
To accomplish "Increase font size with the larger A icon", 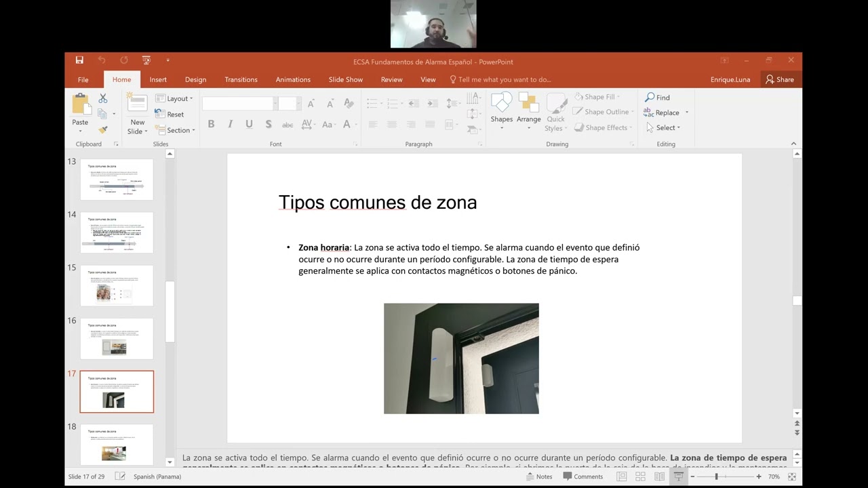I will [x=311, y=104].
